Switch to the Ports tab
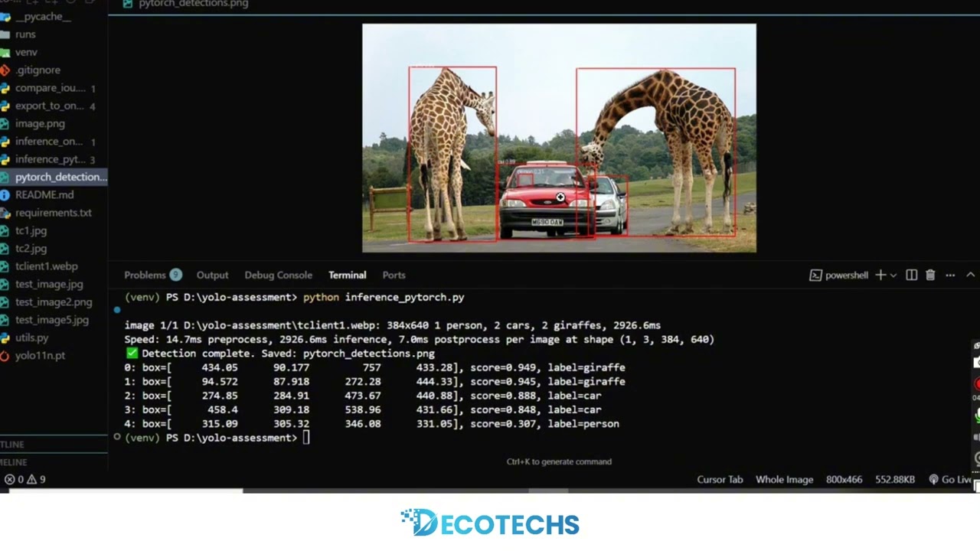Image resolution: width=980 pixels, height=551 pixels. [394, 275]
